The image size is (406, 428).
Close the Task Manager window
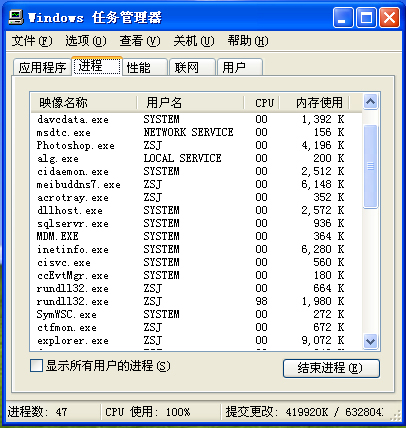point(389,18)
